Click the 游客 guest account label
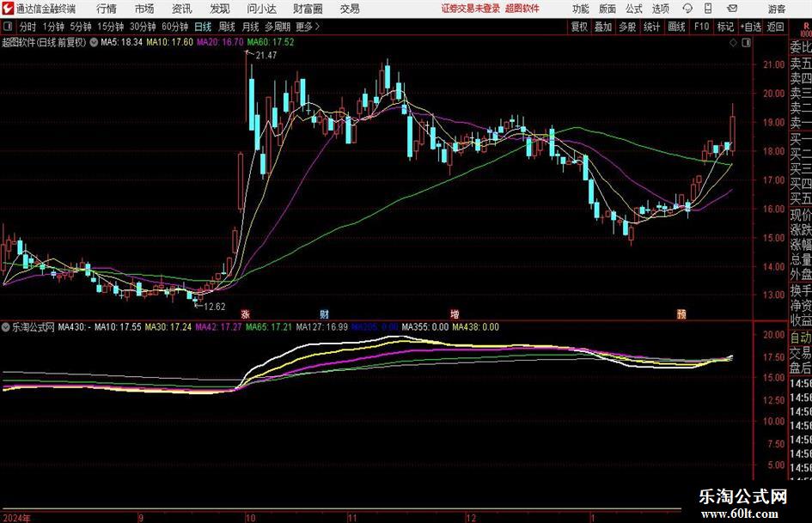 point(777,9)
